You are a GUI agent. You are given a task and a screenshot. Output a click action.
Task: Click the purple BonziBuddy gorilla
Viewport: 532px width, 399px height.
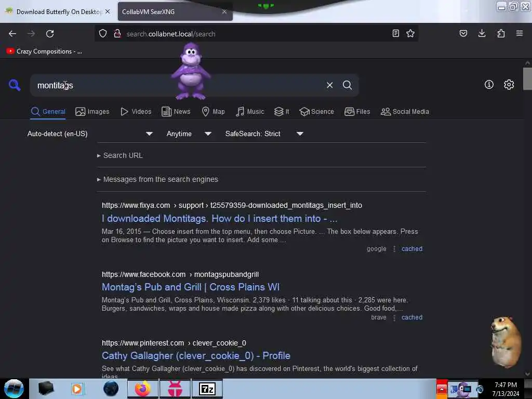[x=191, y=71]
